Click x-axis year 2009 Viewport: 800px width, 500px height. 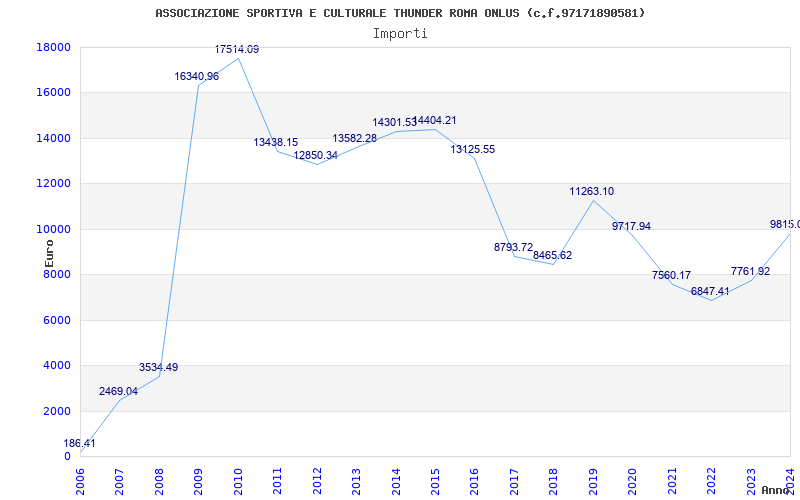tap(198, 481)
